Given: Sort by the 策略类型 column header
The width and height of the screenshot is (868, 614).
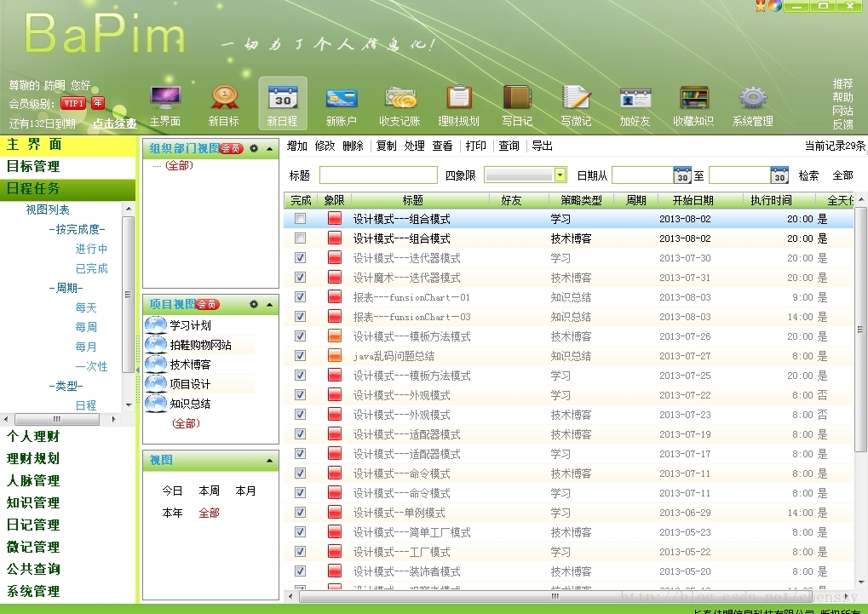Looking at the screenshot, I should point(581,200).
